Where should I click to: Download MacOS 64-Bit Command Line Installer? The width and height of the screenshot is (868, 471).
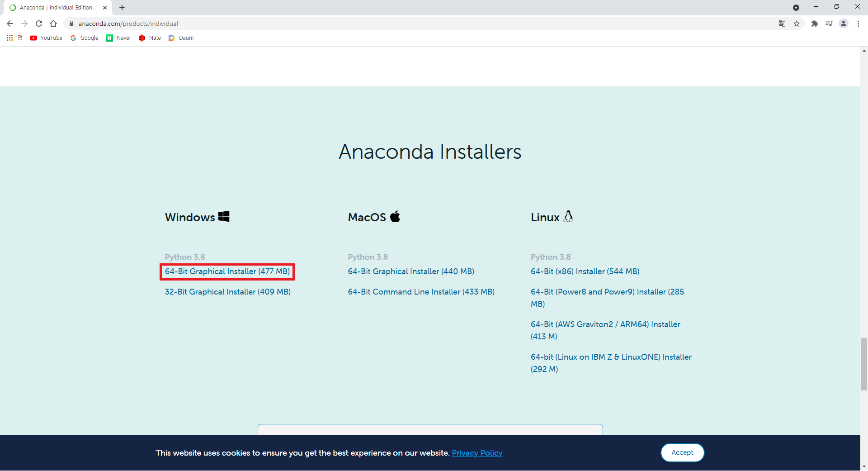(421, 292)
